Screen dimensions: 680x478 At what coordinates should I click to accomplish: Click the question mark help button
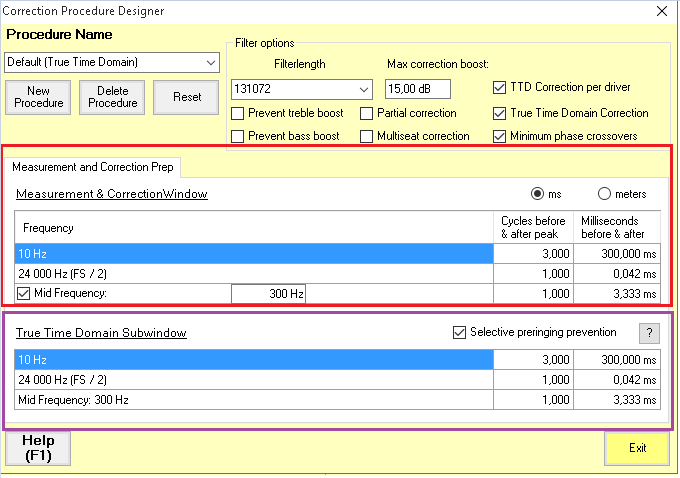(649, 333)
